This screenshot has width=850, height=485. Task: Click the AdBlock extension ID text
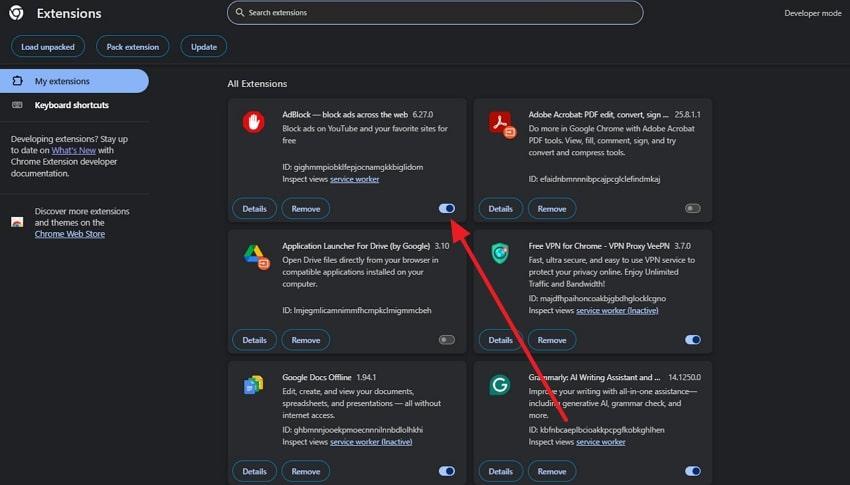352,167
